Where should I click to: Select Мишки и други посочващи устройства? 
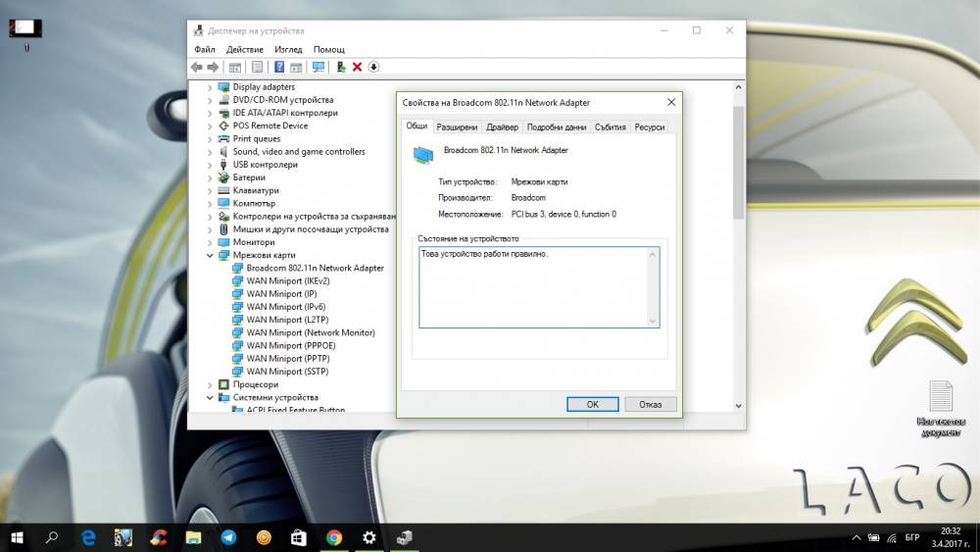(311, 229)
